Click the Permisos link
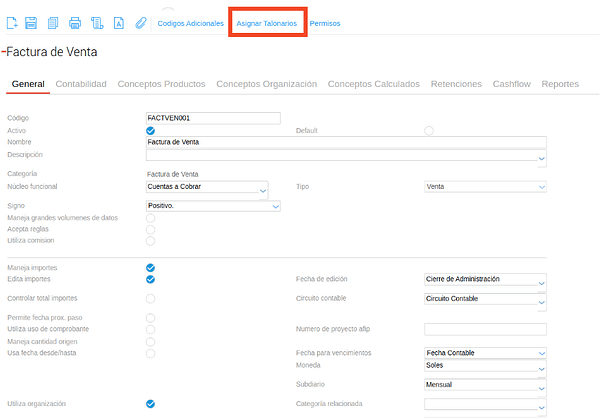 (325, 23)
